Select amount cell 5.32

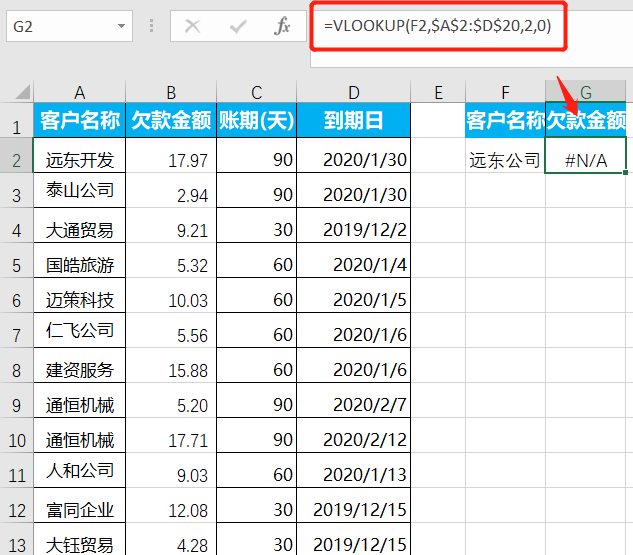pos(171,260)
